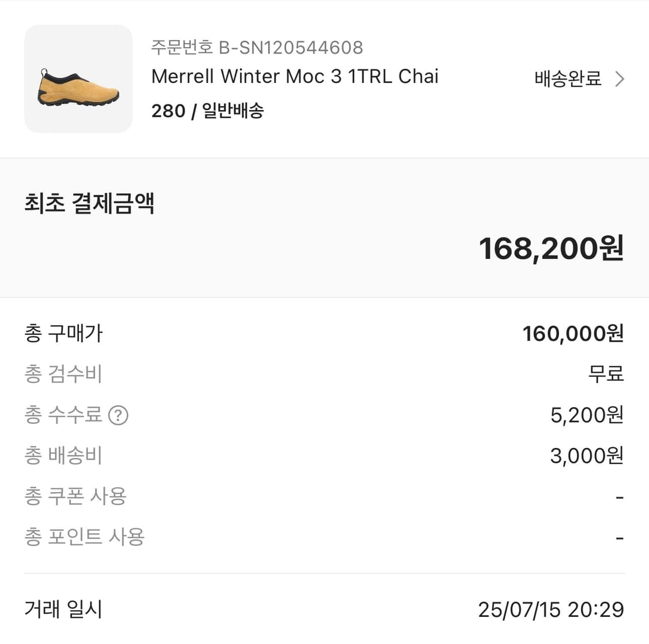Tap the payment amount 168,200원
This screenshot has height=644, width=649.
552,249
